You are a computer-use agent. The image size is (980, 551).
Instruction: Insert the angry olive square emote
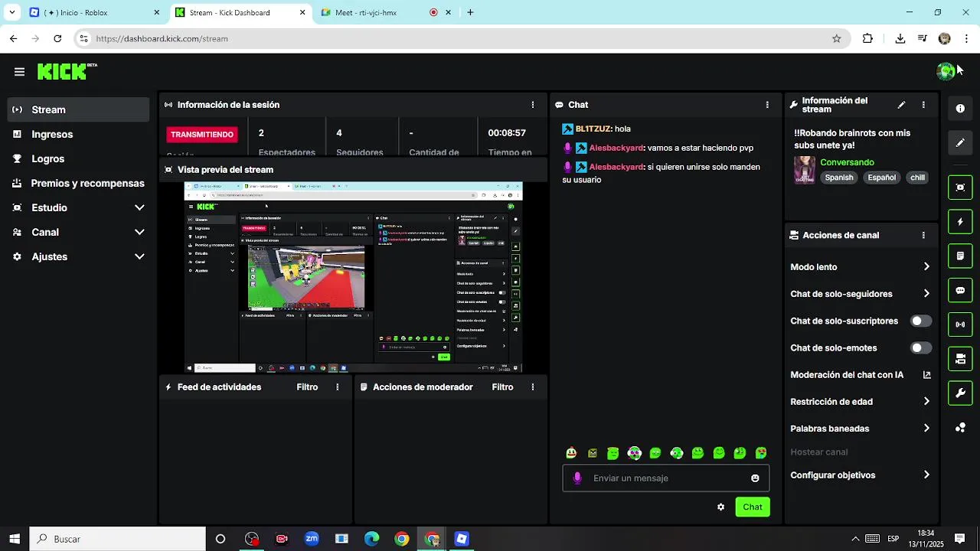(x=592, y=453)
